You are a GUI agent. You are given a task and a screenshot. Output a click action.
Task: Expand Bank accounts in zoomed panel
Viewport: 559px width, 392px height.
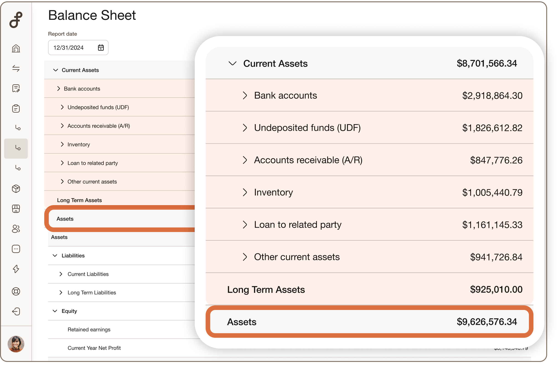point(245,95)
